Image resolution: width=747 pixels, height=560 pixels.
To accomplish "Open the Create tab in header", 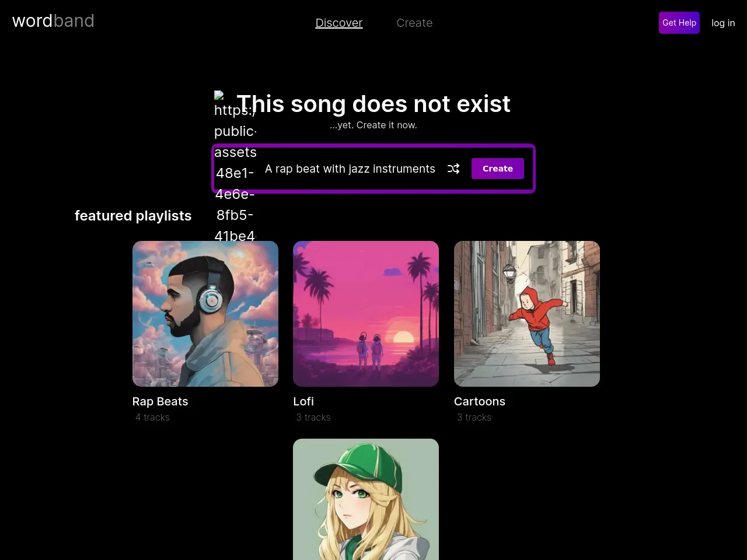I will point(414,23).
